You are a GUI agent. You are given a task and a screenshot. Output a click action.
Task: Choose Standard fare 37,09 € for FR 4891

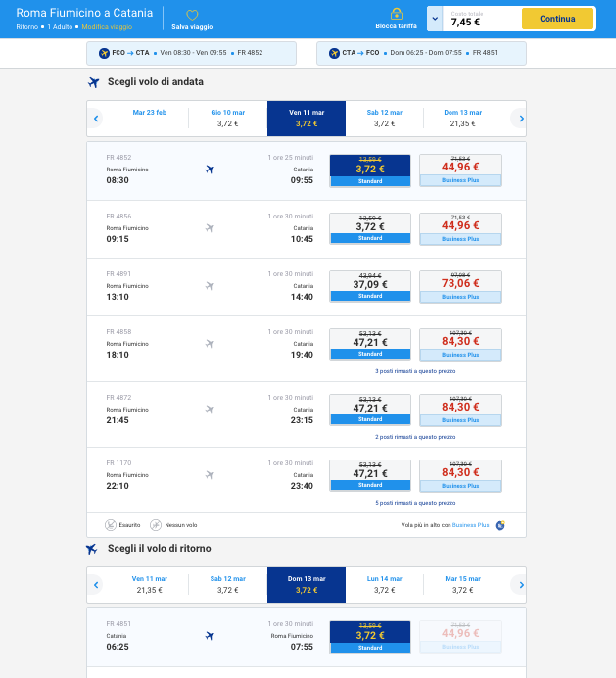tap(370, 286)
